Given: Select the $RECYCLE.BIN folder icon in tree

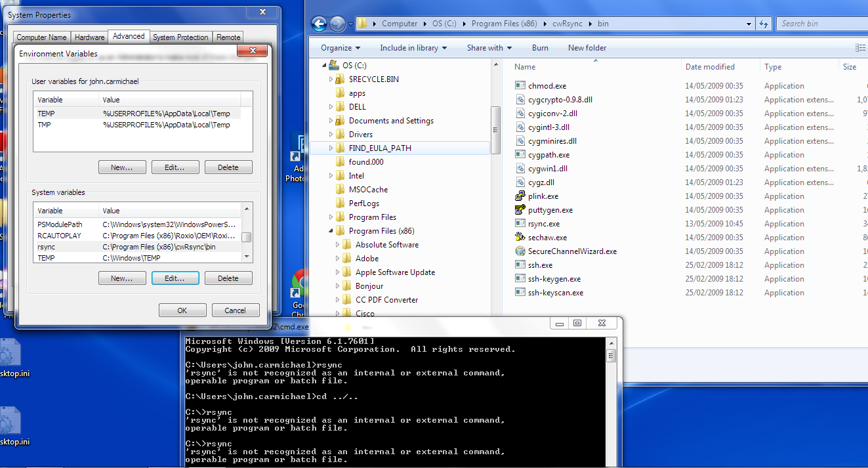Looking at the screenshot, I should (x=340, y=79).
